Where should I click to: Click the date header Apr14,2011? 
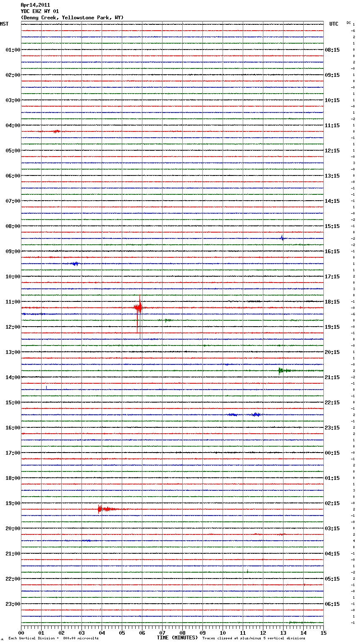click(35, 5)
